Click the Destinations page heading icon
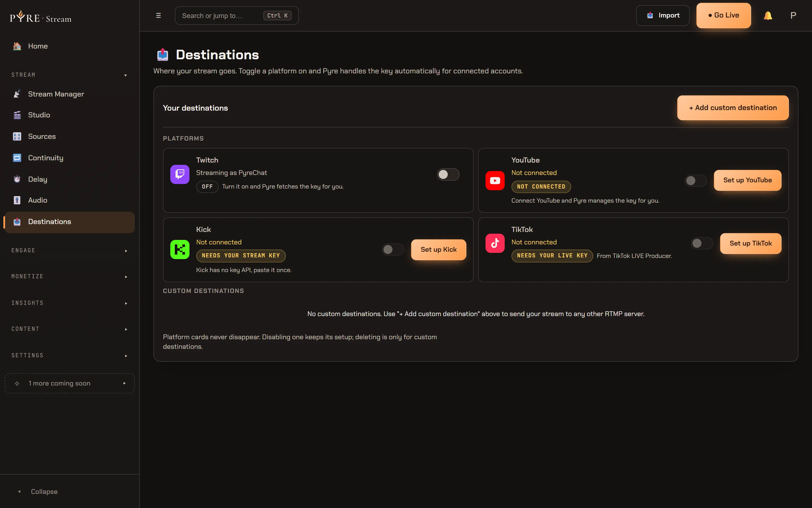812x508 pixels. pyautogui.click(x=163, y=54)
